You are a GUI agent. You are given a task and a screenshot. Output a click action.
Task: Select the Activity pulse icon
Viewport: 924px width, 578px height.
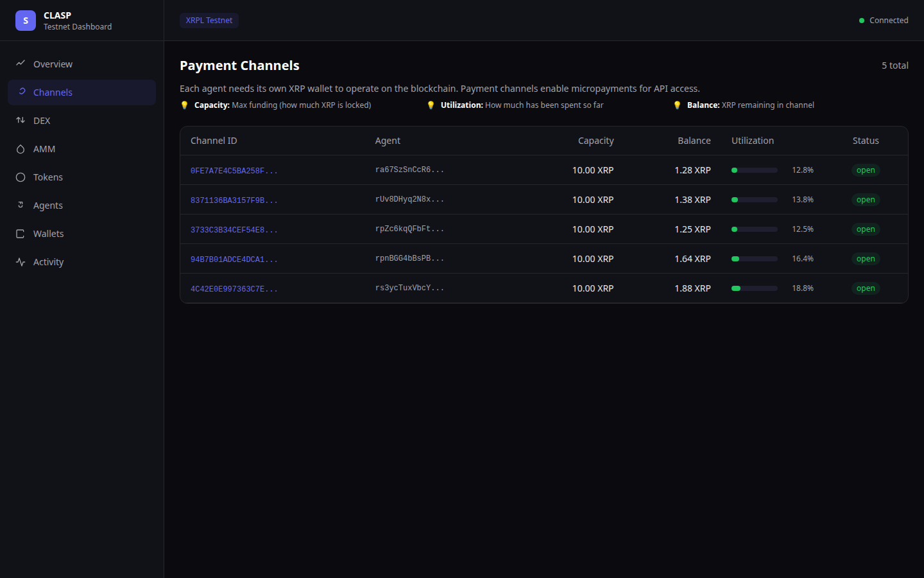coord(21,261)
